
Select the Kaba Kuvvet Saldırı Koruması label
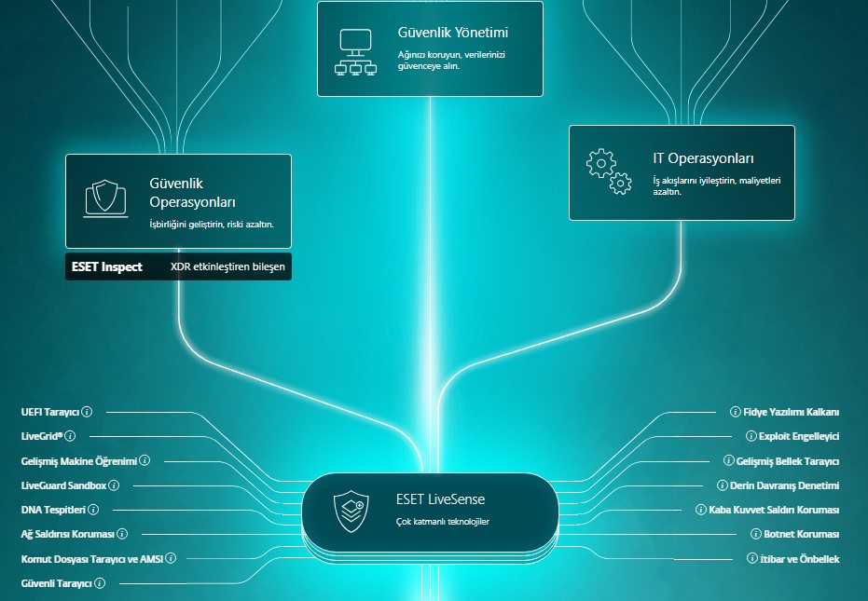pos(774,511)
